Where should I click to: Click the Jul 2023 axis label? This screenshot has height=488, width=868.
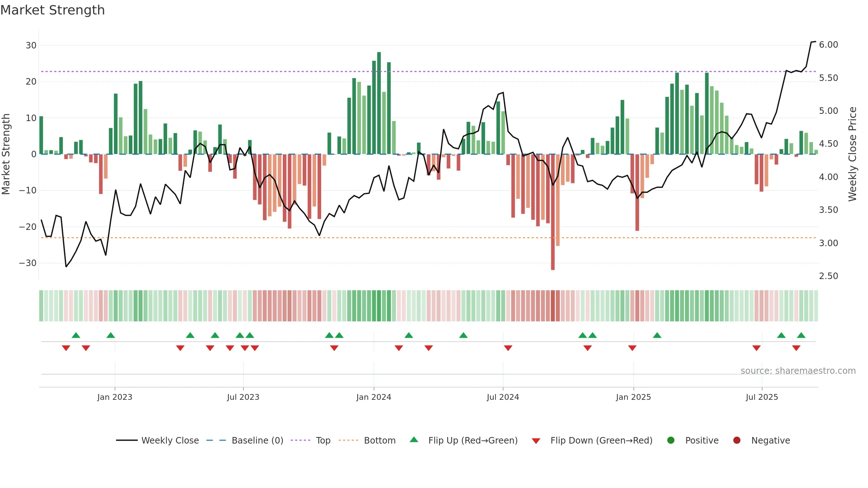(x=243, y=397)
